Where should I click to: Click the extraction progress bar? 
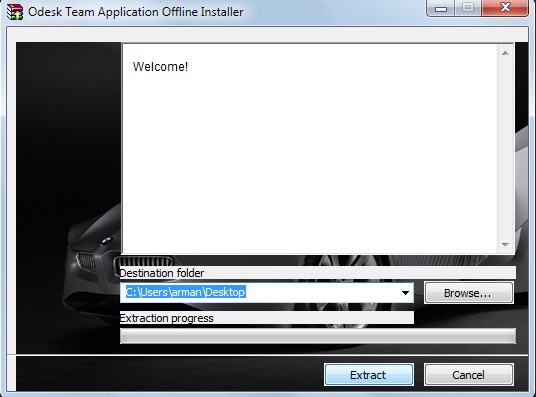[x=318, y=336]
